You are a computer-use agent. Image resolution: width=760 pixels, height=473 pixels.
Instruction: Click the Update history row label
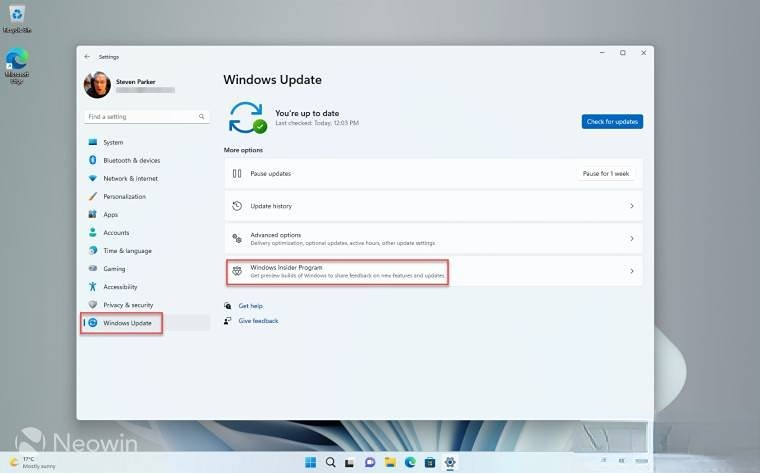click(x=271, y=206)
